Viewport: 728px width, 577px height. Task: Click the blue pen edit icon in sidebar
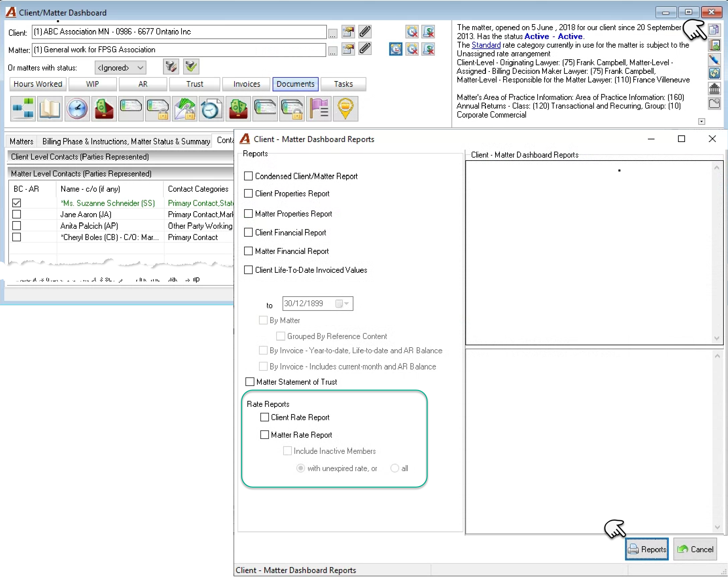click(714, 60)
